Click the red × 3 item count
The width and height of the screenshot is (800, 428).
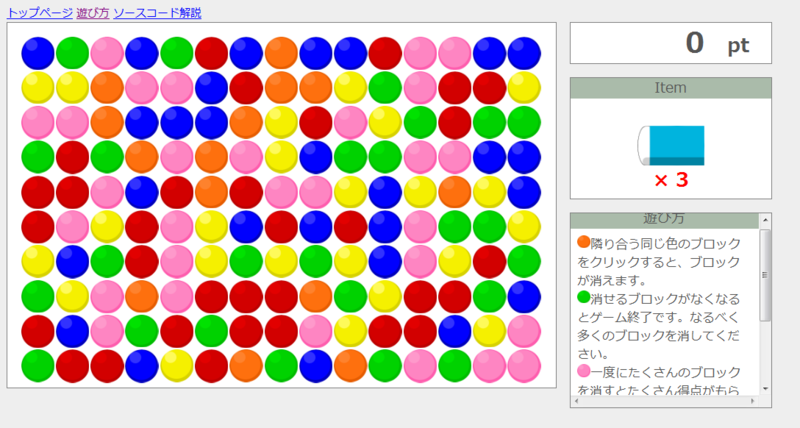(671, 180)
